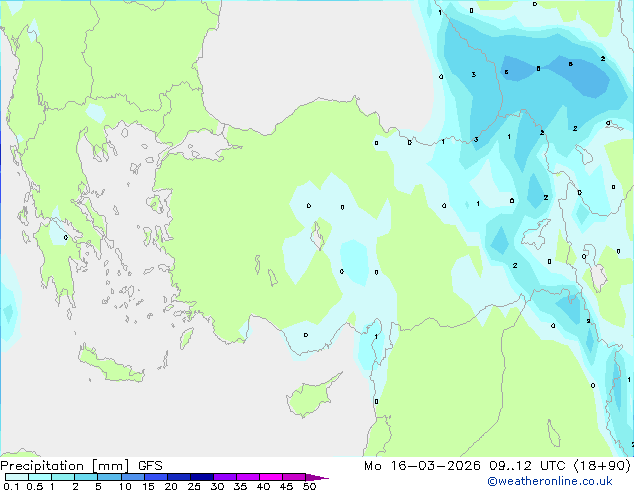The width and height of the screenshot is (634, 490).
Task: Click the "50" legend scale label
Action: 309,486
